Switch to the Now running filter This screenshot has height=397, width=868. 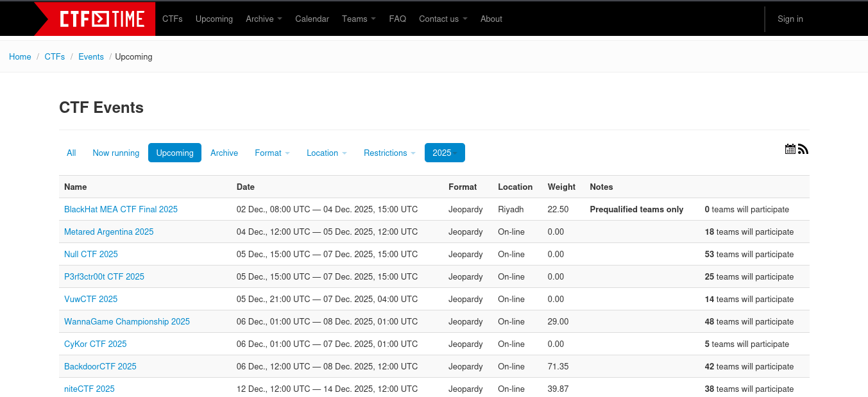tap(115, 153)
